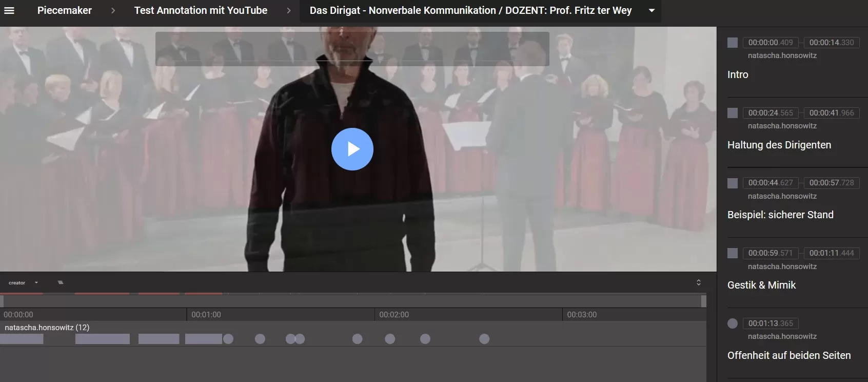Select Das Dirigat video title in breadcrumb

(x=471, y=10)
